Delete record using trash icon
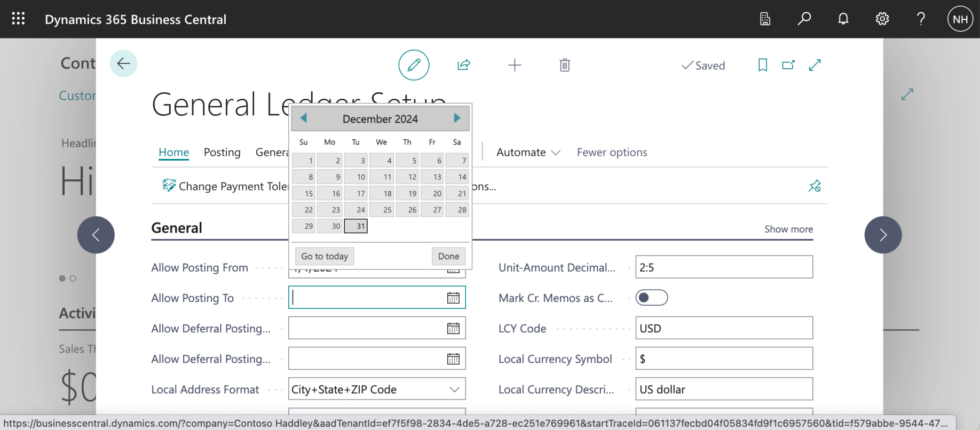 tap(564, 65)
